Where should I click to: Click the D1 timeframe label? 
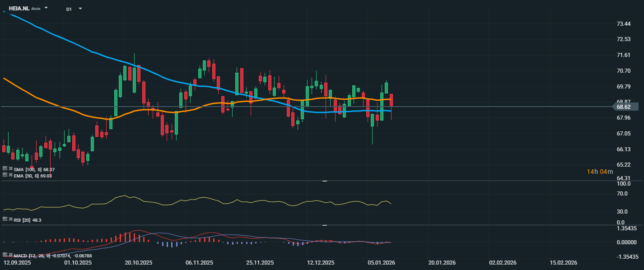click(69, 9)
